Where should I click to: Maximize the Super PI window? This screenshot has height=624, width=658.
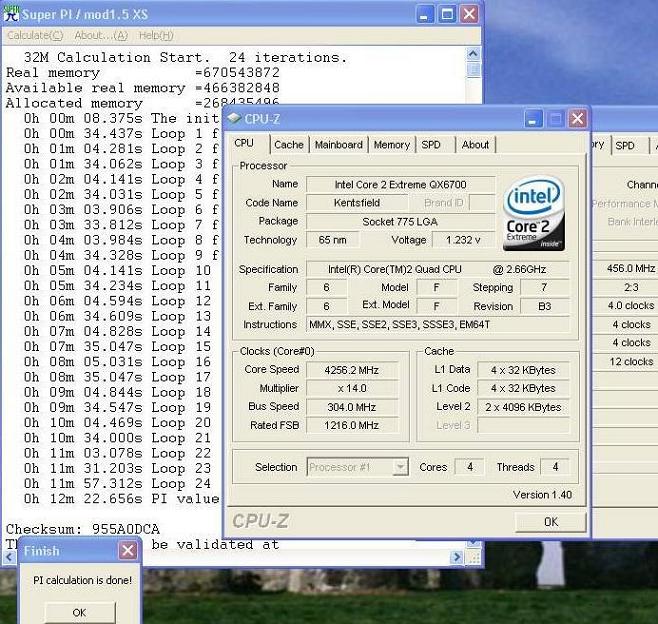point(447,14)
